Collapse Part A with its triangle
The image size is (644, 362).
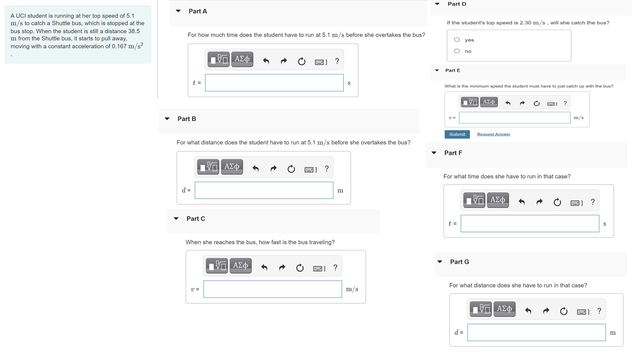[x=178, y=11]
